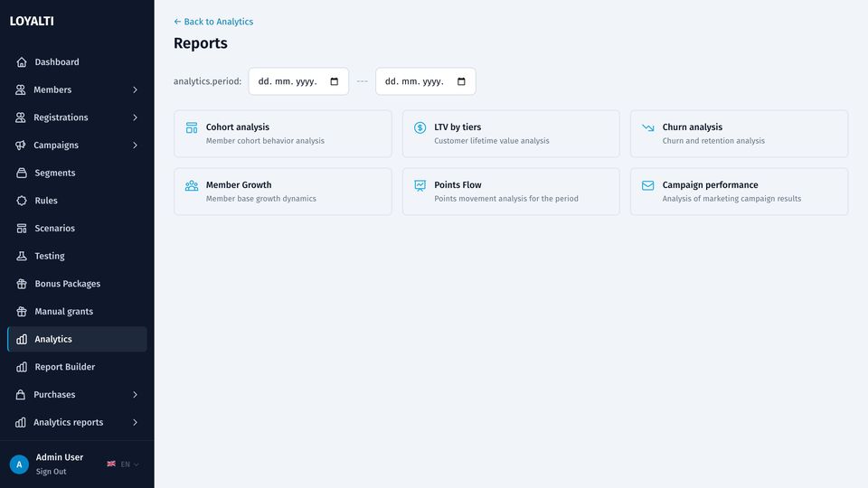Expand the Campaigns submenu chevron
868x488 pixels.
point(135,145)
